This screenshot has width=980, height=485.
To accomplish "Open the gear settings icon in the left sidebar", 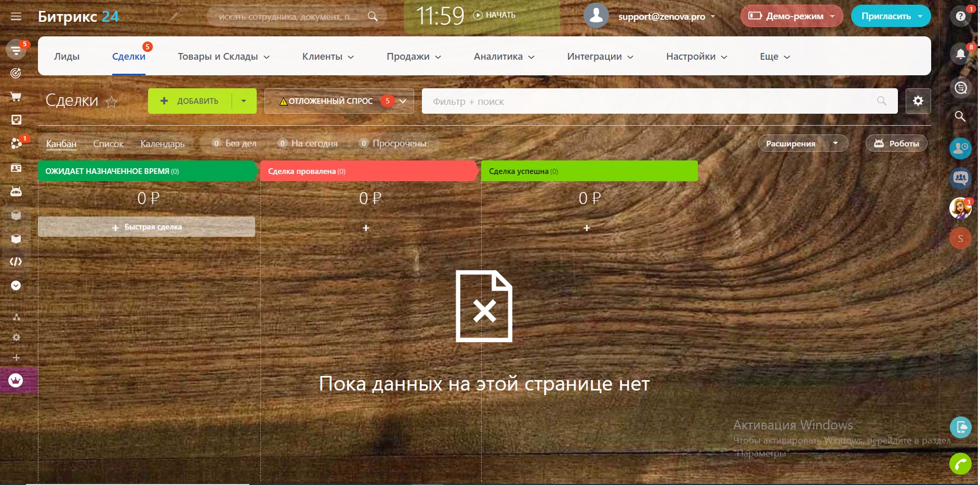I will [16, 338].
